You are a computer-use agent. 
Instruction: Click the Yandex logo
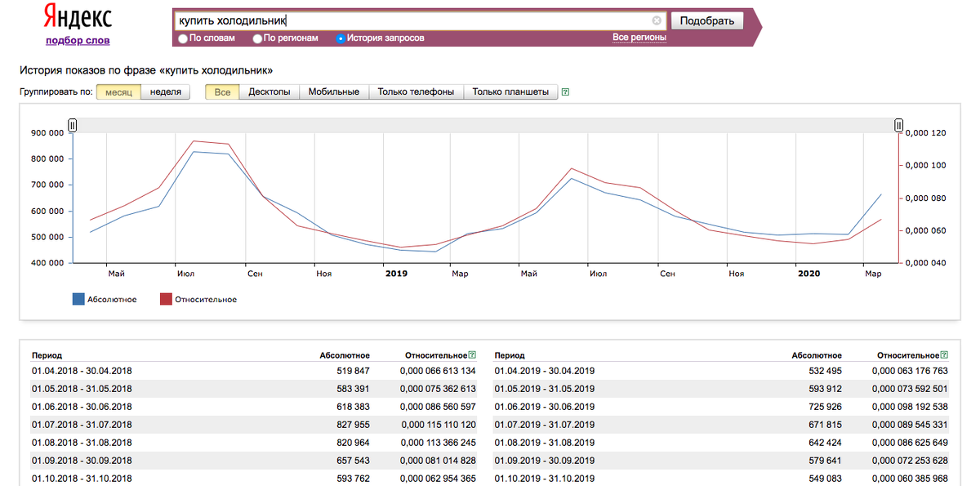[77, 17]
